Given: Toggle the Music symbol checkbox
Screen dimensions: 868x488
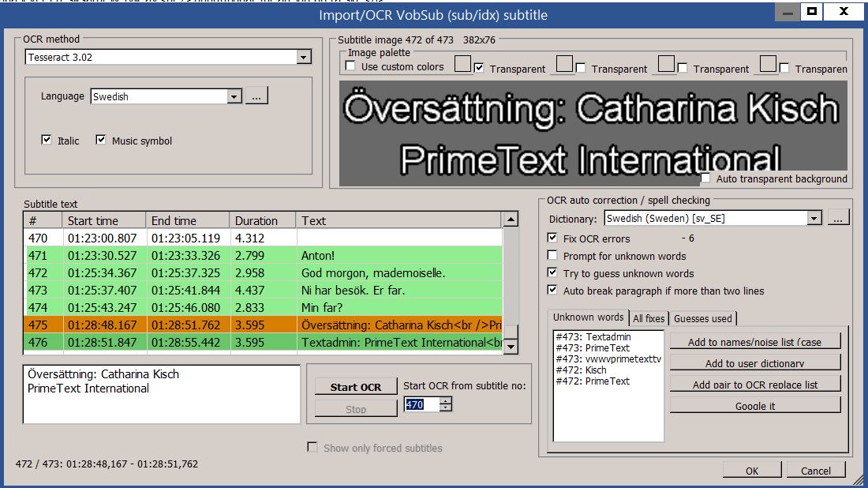Looking at the screenshot, I should 101,140.
